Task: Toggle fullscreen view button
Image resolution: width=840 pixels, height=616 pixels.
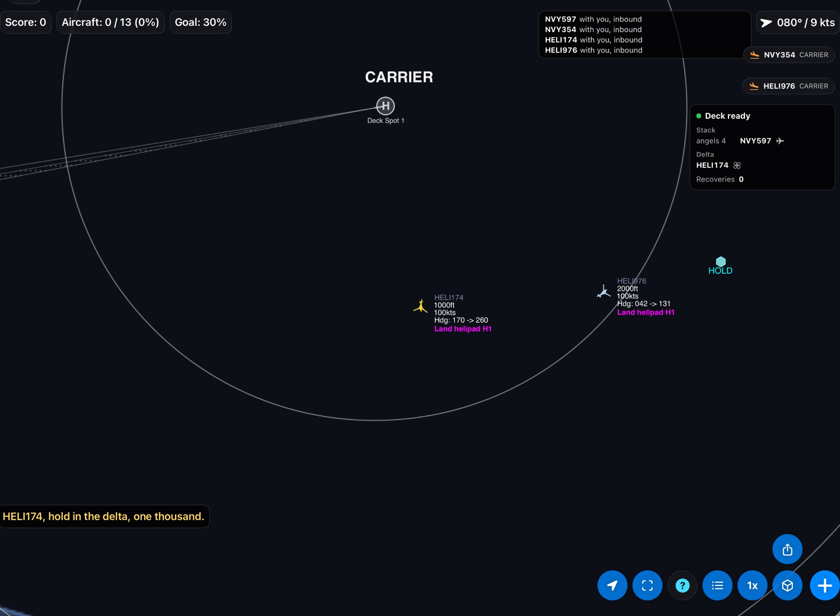Action: (647, 585)
